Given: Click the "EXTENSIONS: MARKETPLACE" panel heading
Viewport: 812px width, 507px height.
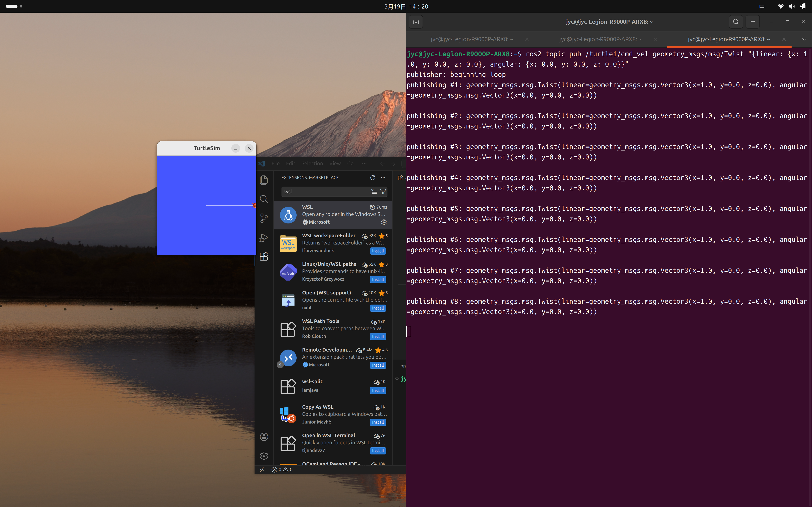Looking at the screenshot, I should [310, 177].
